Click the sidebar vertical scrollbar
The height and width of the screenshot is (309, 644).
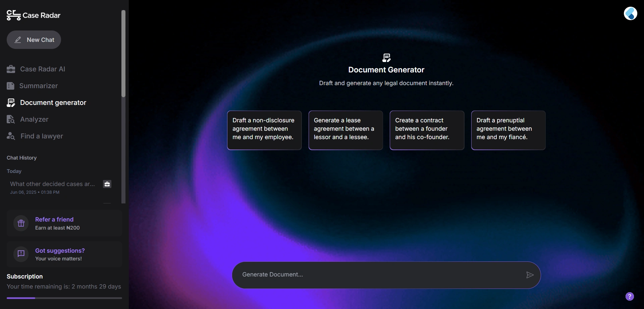[123, 54]
